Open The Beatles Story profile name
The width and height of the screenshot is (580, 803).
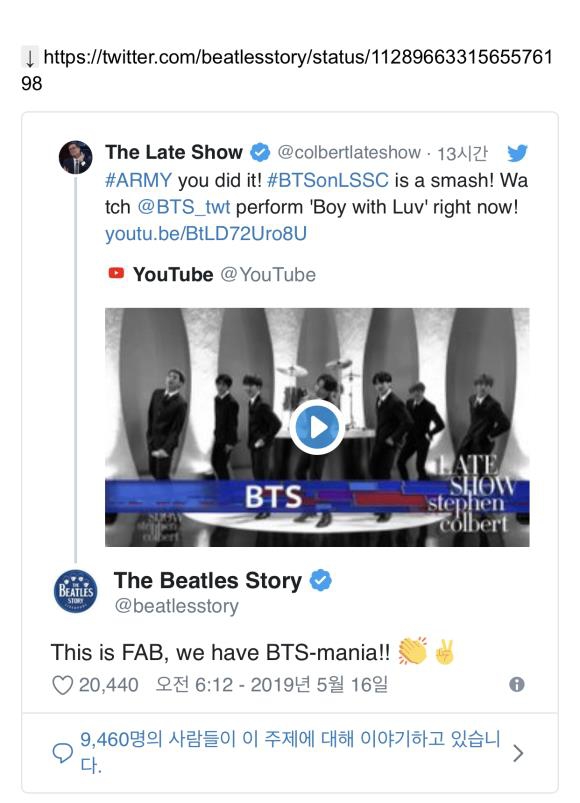tap(207, 580)
